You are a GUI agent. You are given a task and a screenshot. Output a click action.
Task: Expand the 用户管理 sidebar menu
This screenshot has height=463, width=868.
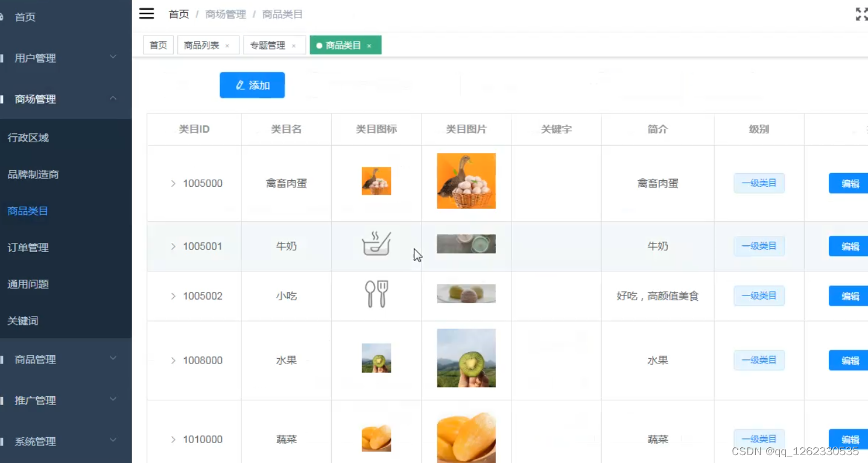tap(36, 58)
